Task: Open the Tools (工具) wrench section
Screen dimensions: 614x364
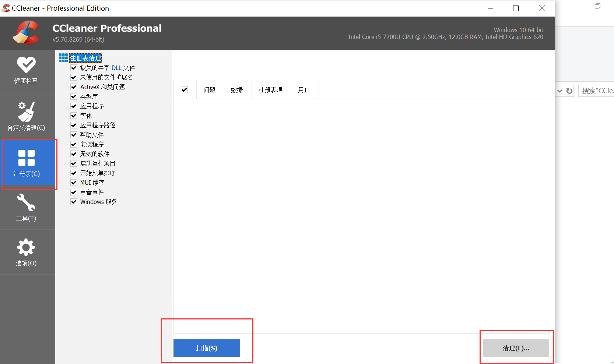Action: coord(26,208)
